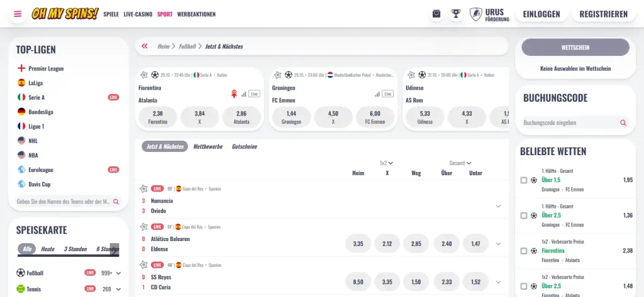Click Fußball link in the breadcrumb
The image size is (644, 297).
(x=187, y=46)
